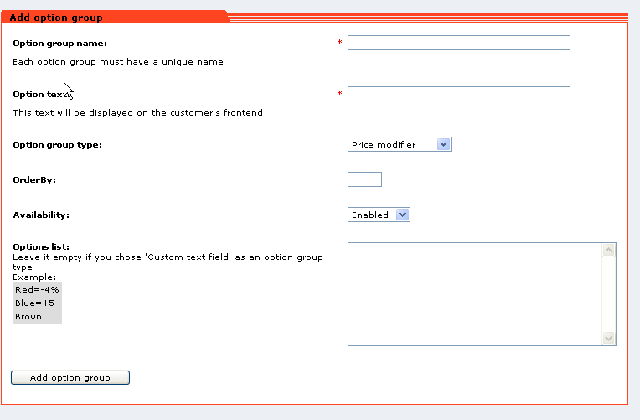The height and width of the screenshot is (420, 640).
Task: Click the required asterisk beside group name field
Action: (340, 42)
